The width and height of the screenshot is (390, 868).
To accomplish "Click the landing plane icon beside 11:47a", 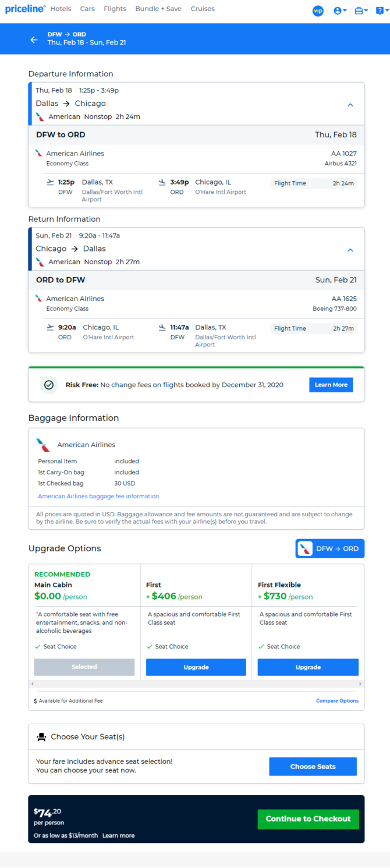I will coord(162,327).
